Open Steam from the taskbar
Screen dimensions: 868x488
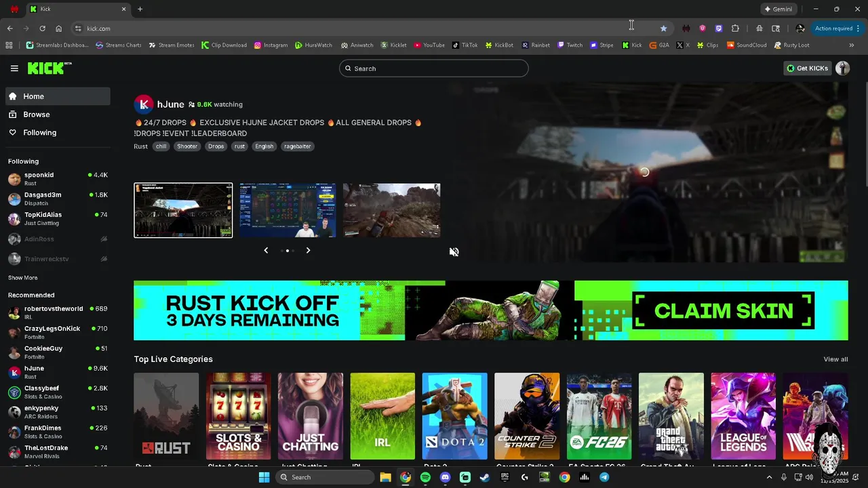pos(485,477)
